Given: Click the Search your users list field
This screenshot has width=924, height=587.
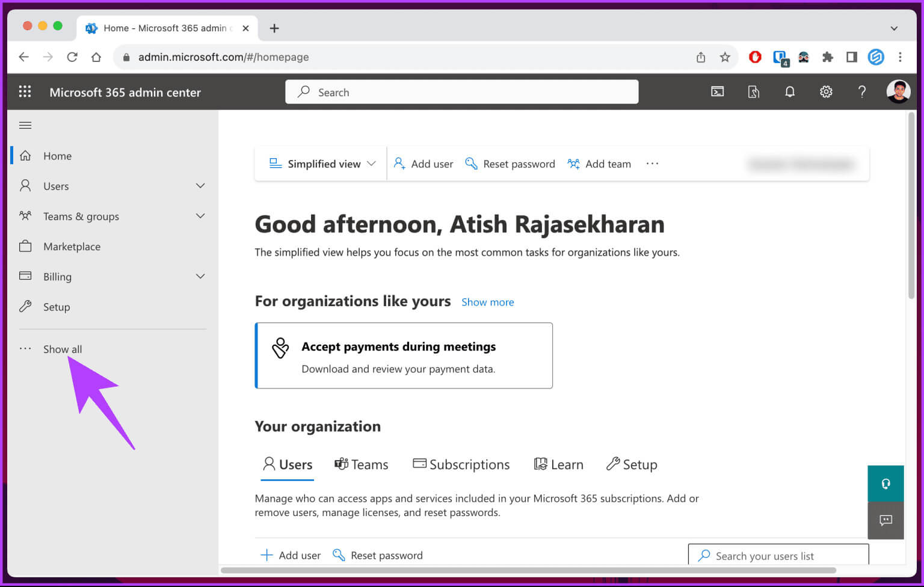Looking at the screenshot, I should [x=778, y=555].
